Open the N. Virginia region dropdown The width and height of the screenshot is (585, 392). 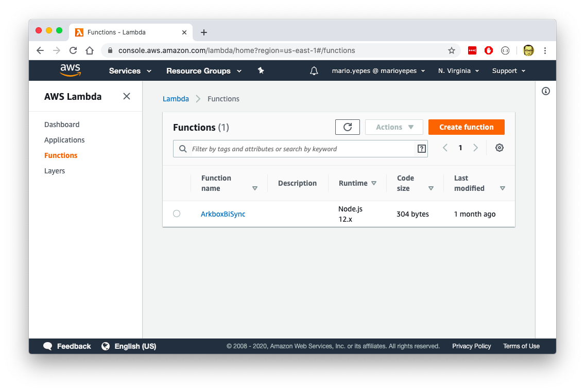point(458,71)
